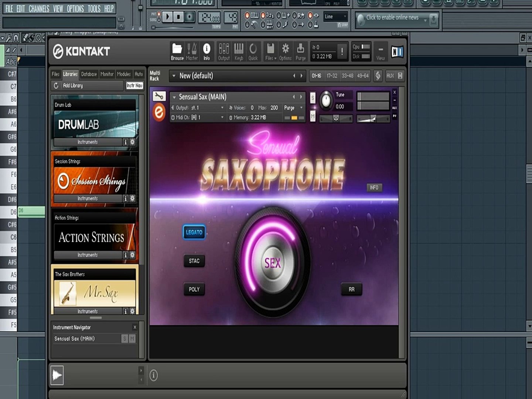Click the pan slider between L and R
532x399 pixels.
tap(336, 119)
